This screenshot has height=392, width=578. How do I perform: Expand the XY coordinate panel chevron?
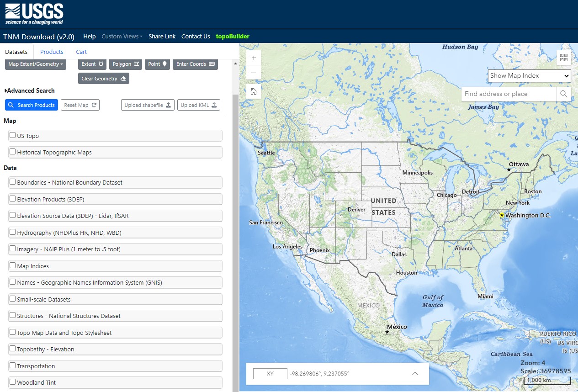pyautogui.click(x=415, y=373)
